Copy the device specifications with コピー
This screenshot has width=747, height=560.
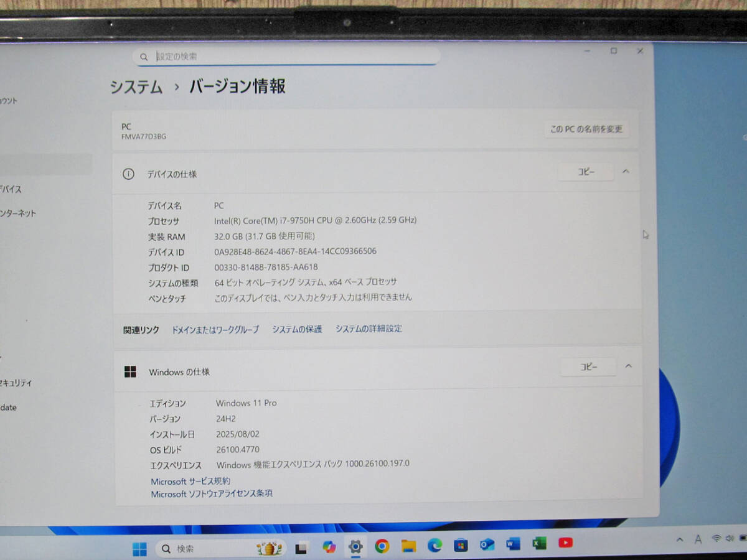click(586, 172)
